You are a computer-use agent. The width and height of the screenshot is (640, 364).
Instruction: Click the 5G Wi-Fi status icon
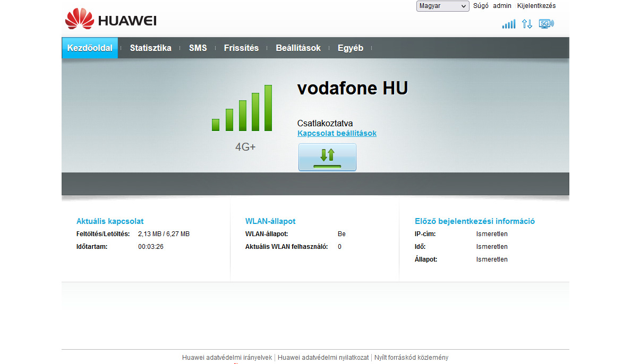[x=546, y=24]
